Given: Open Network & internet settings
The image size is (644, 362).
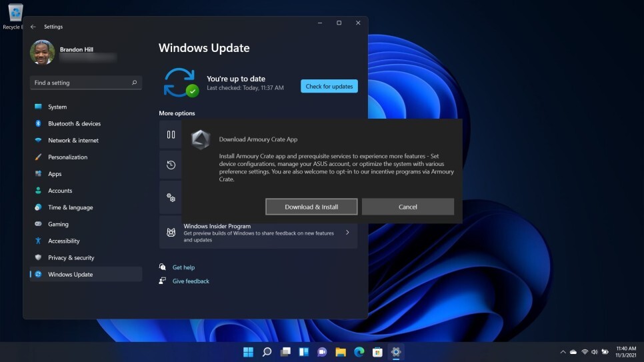Looking at the screenshot, I should (x=86, y=141).
